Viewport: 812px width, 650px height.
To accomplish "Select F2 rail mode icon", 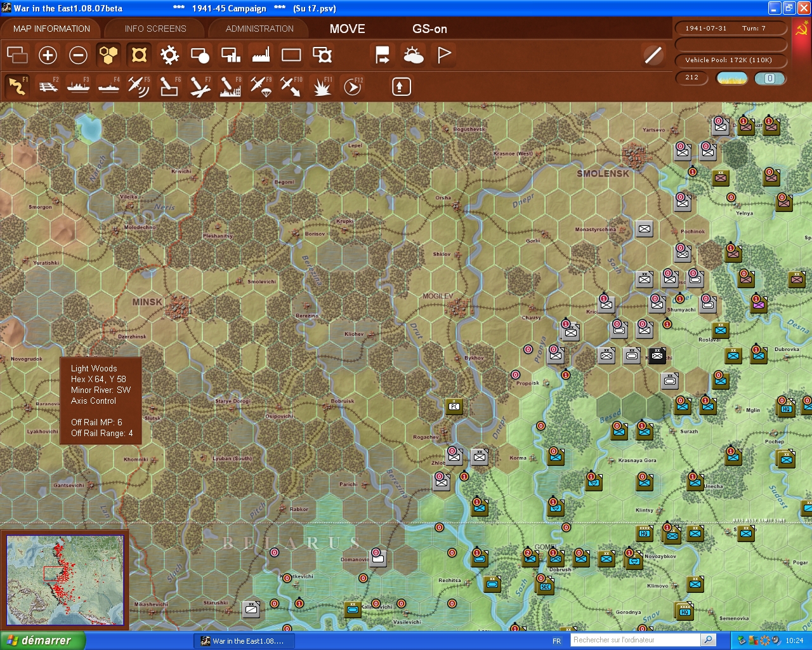I will [x=48, y=86].
